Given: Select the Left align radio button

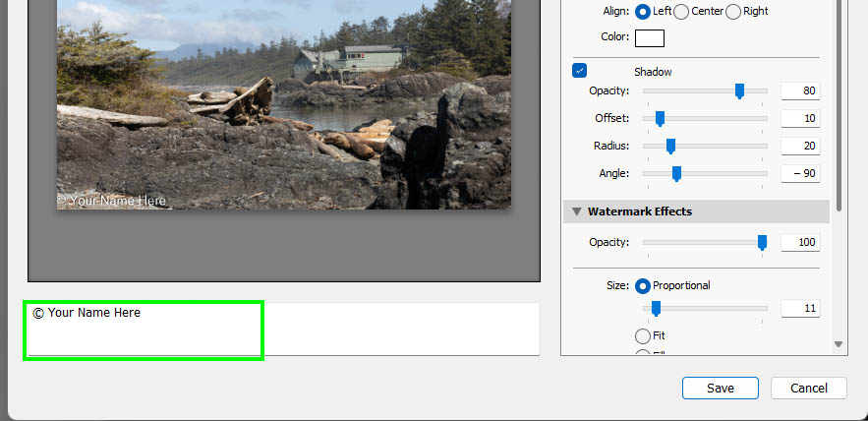Looking at the screenshot, I should coord(642,12).
